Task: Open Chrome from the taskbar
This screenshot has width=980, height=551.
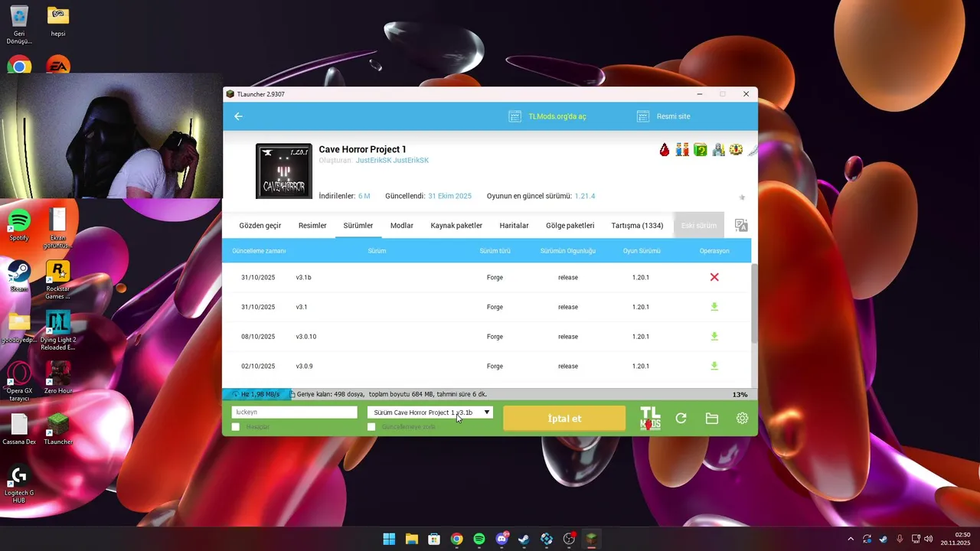Action: (x=456, y=539)
